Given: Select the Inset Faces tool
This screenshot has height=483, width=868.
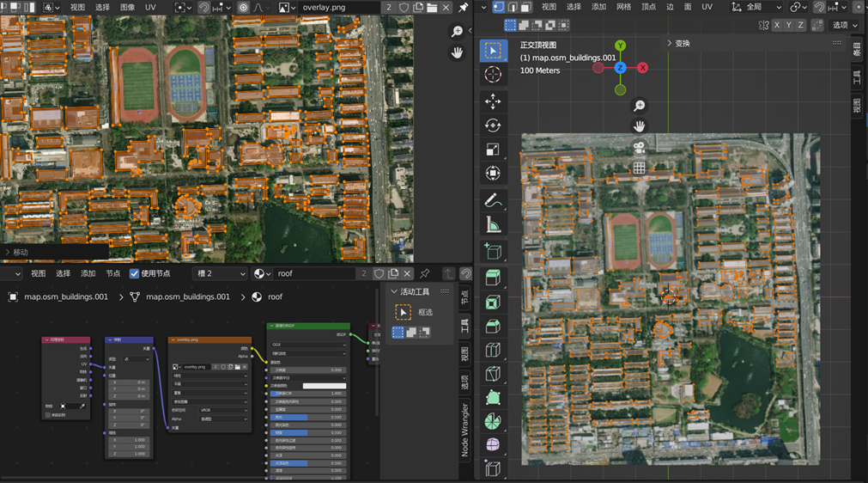Looking at the screenshot, I should [493, 303].
